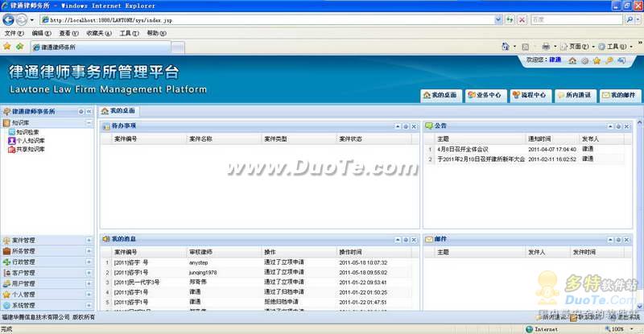Click the refresh icon beside address bar
This screenshot has height=334, width=644.
click(x=510, y=19)
